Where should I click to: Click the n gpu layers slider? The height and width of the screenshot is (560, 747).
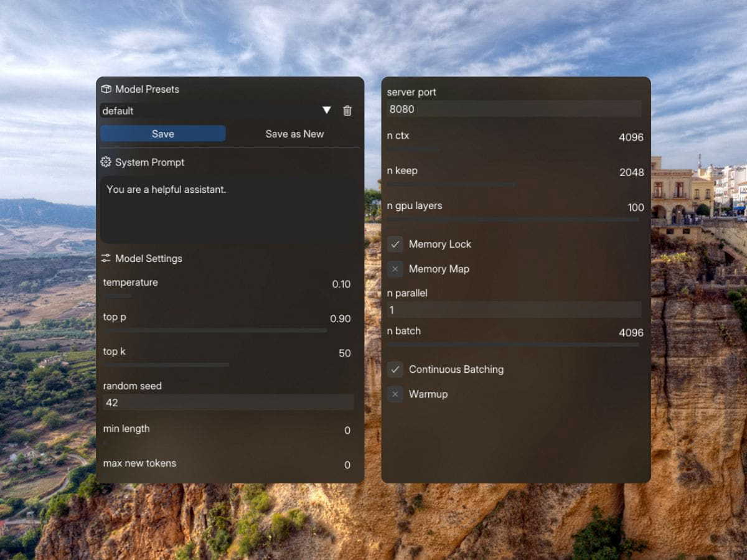[513, 220]
